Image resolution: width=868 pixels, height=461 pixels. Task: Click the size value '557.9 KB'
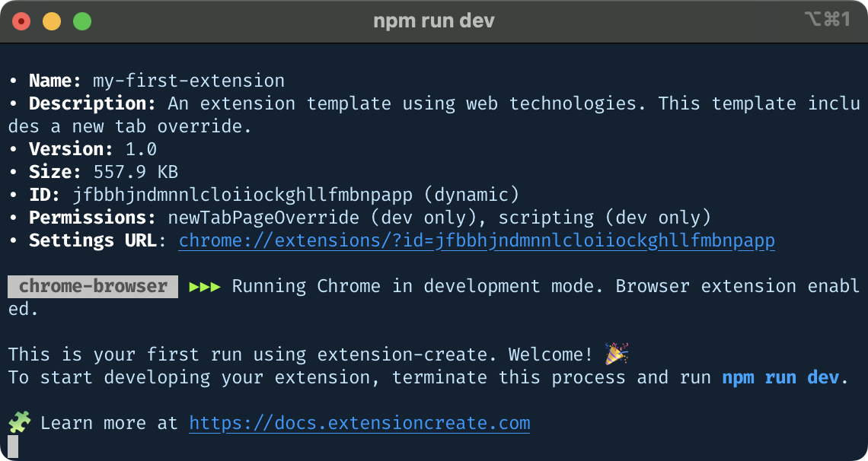pos(136,172)
